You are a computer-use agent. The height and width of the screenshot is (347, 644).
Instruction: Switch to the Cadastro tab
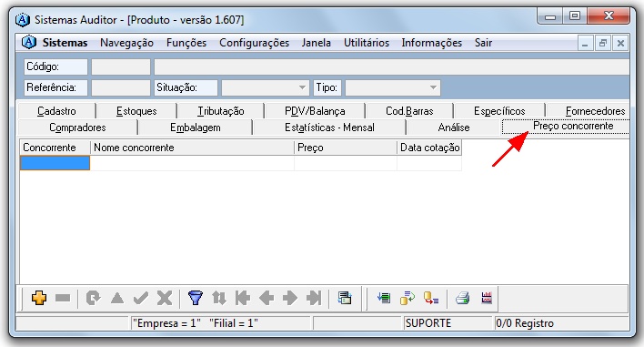(56, 111)
